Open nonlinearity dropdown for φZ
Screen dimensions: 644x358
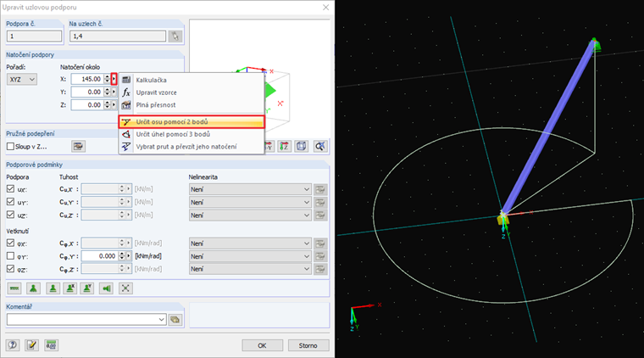coord(250,269)
